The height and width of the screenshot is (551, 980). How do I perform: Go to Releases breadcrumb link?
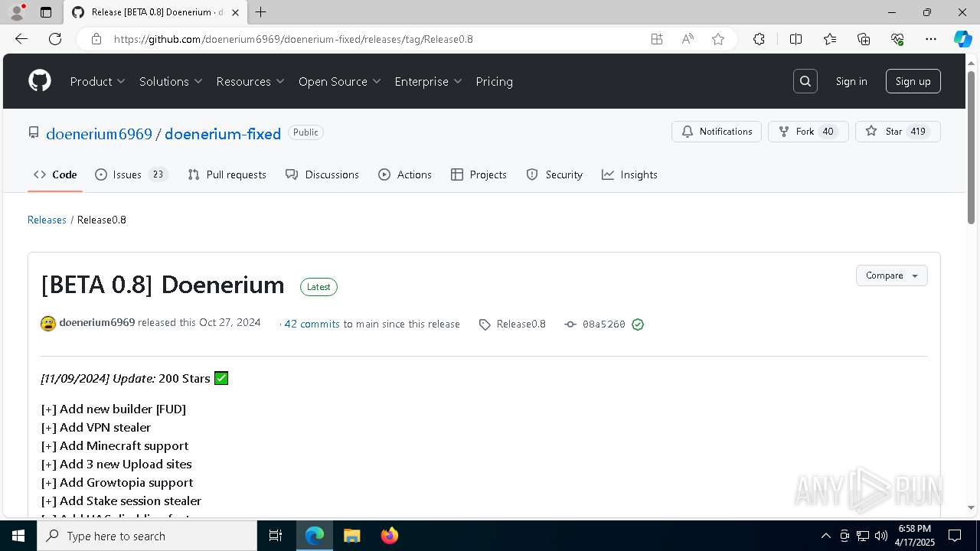[x=47, y=220]
